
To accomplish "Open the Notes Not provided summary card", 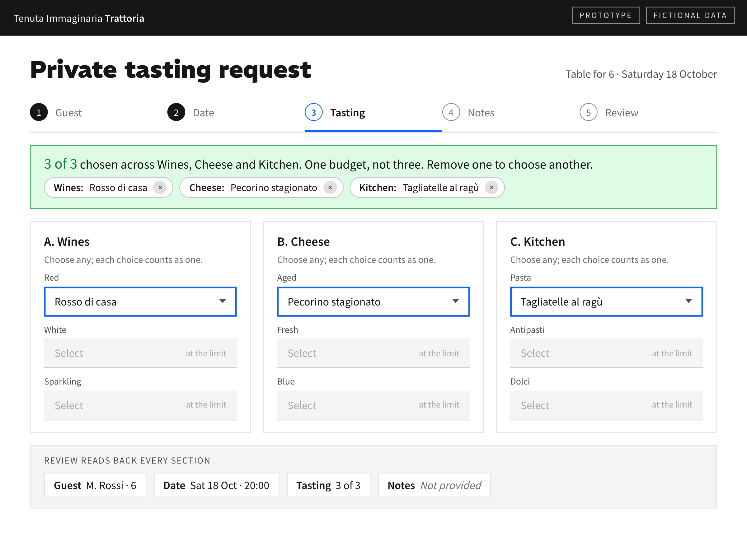I will (x=434, y=485).
